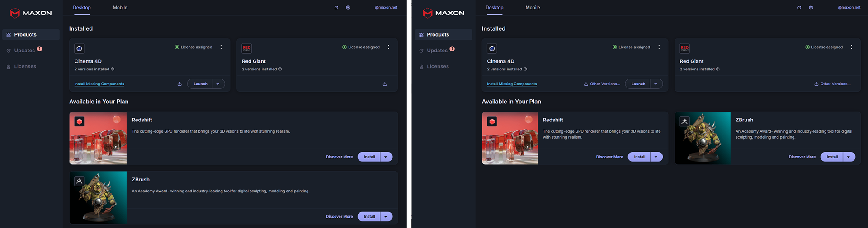Expand ZBrush Install dropdown arrow in left window
868x228 pixels.
(x=386, y=217)
